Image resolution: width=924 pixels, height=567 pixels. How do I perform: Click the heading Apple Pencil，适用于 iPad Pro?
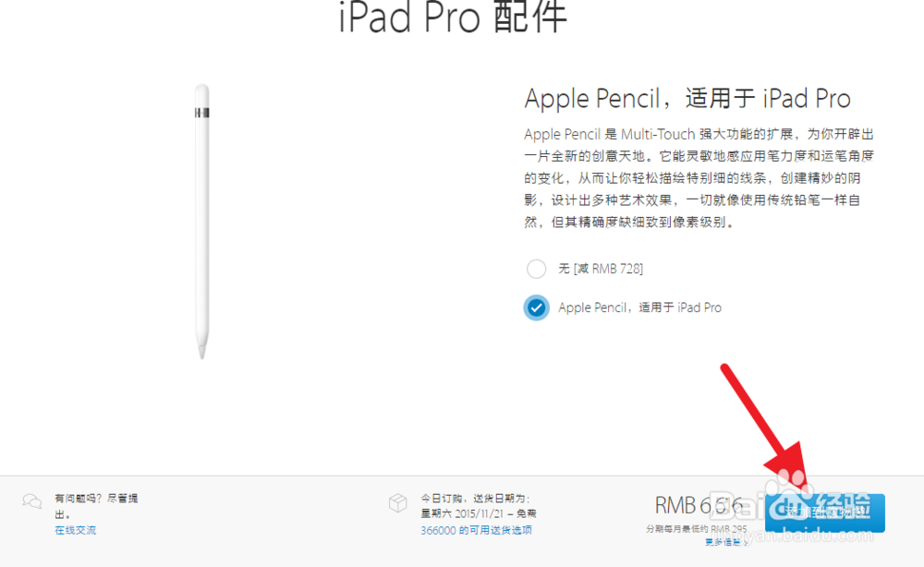pos(687,98)
